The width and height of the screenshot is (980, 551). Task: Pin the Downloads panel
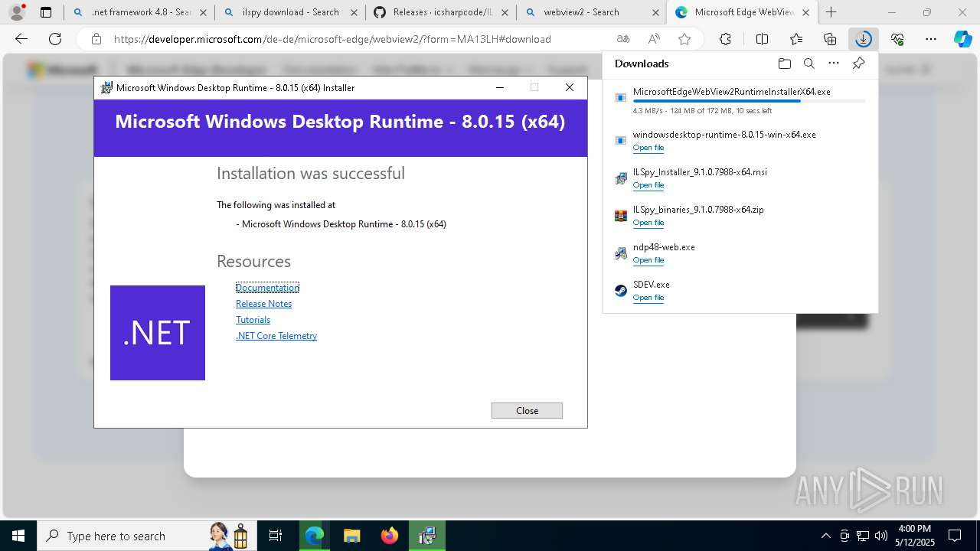[x=858, y=64]
